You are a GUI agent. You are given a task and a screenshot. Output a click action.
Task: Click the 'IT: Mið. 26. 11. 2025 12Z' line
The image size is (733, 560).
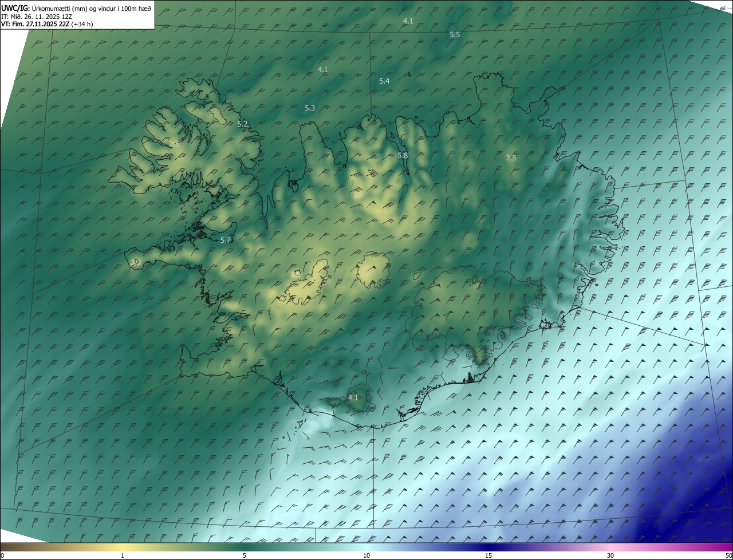[37, 16]
